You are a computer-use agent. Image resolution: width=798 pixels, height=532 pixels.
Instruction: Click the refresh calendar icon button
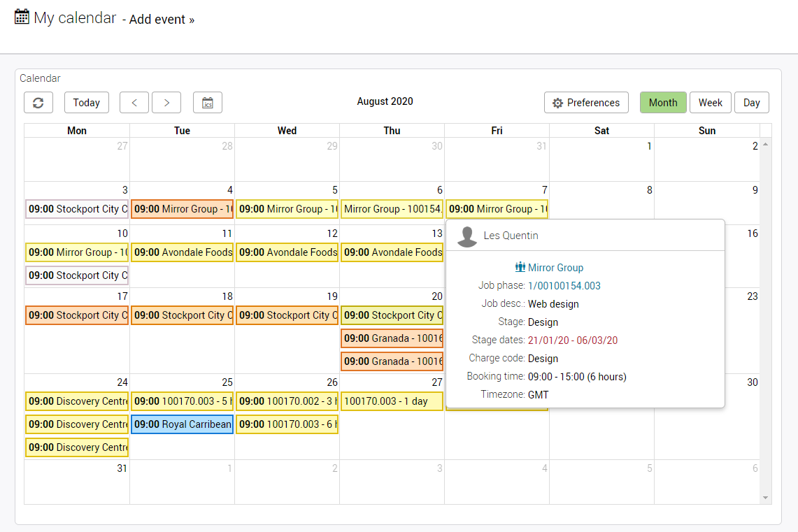38,103
